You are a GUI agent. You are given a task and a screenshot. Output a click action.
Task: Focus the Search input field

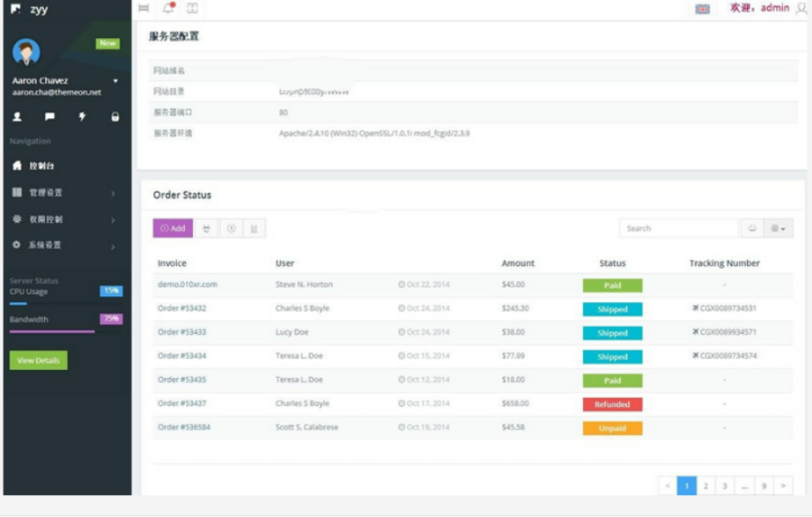(678, 228)
